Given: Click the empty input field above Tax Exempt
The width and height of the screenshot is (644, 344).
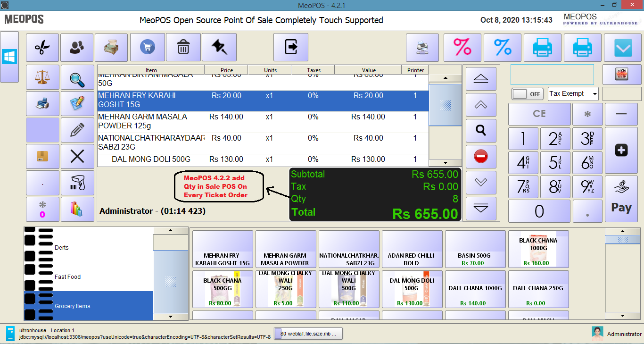Looking at the screenshot, I should [x=552, y=75].
